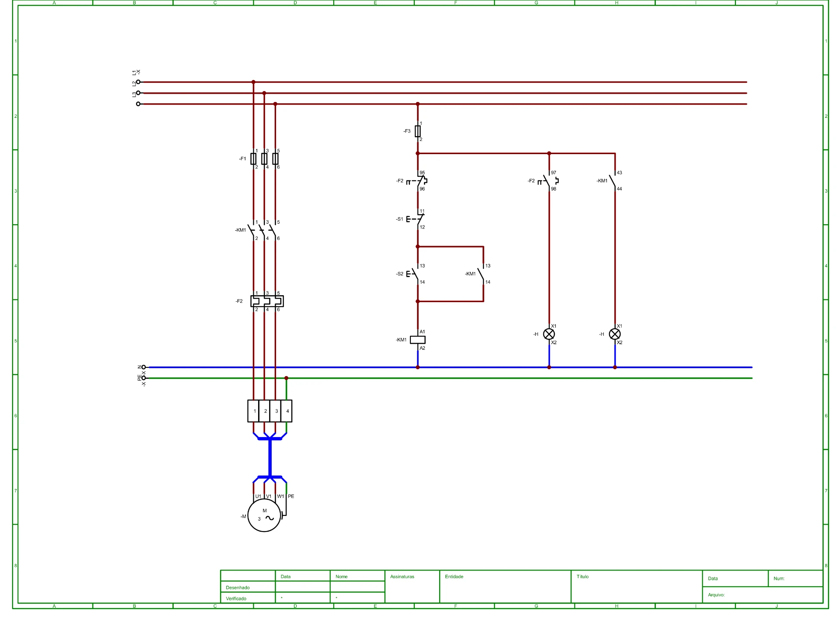The height and width of the screenshot is (620, 840).
Task: Click the "-S1" component label
Action: [x=399, y=219]
